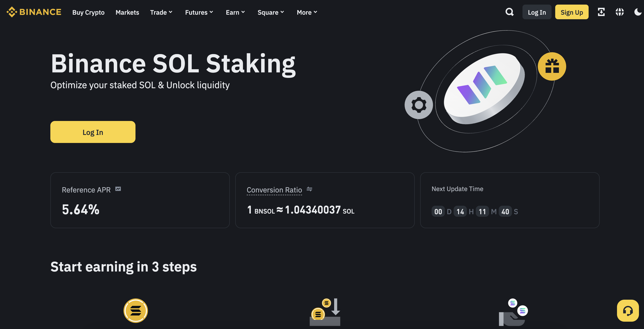Open the More dropdown menu
644x329 pixels.
[307, 12]
